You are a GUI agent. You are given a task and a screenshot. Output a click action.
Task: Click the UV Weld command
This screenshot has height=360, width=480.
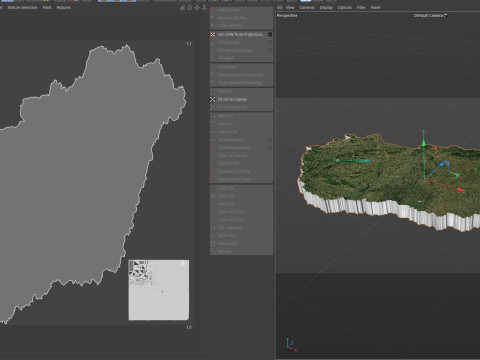pyautogui.click(x=241, y=58)
